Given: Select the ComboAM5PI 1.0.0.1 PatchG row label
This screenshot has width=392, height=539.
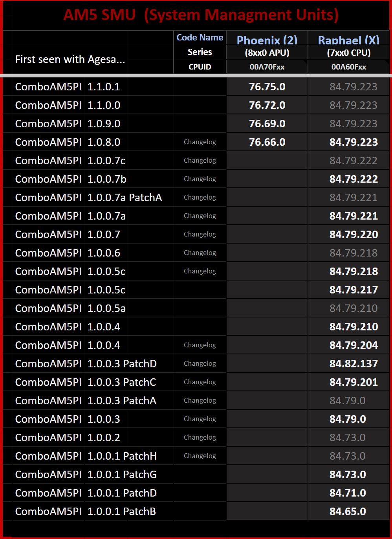Looking at the screenshot, I should click(86, 475).
